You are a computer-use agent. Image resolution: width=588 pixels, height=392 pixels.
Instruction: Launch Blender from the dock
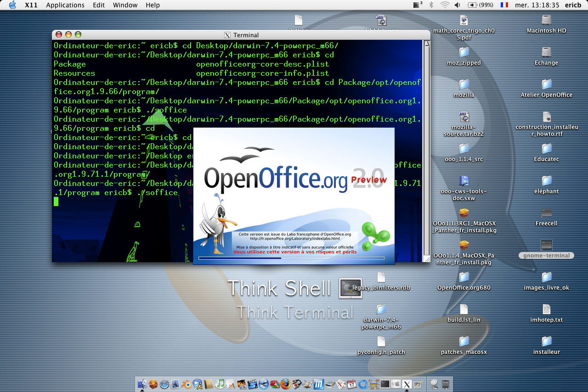[187, 384]
